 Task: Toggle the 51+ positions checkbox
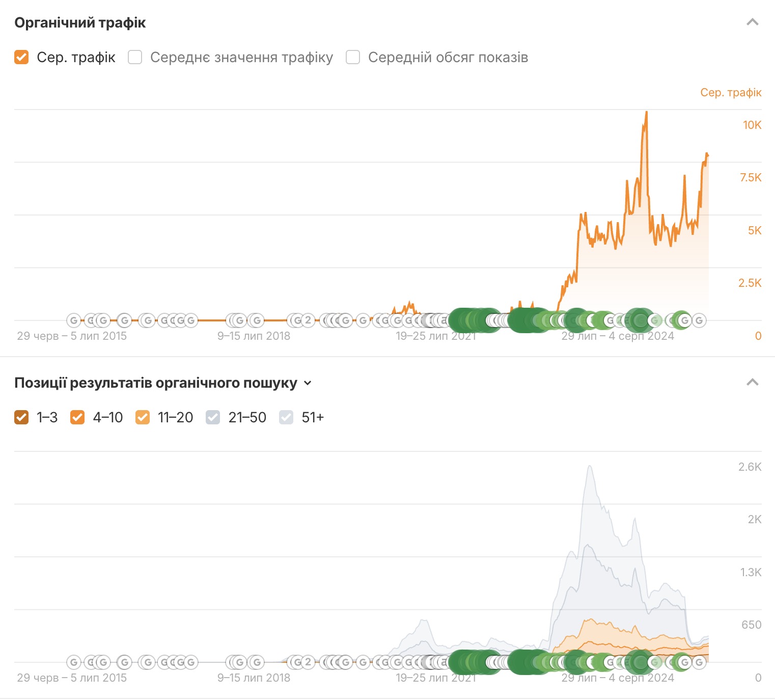coord(286,417)
